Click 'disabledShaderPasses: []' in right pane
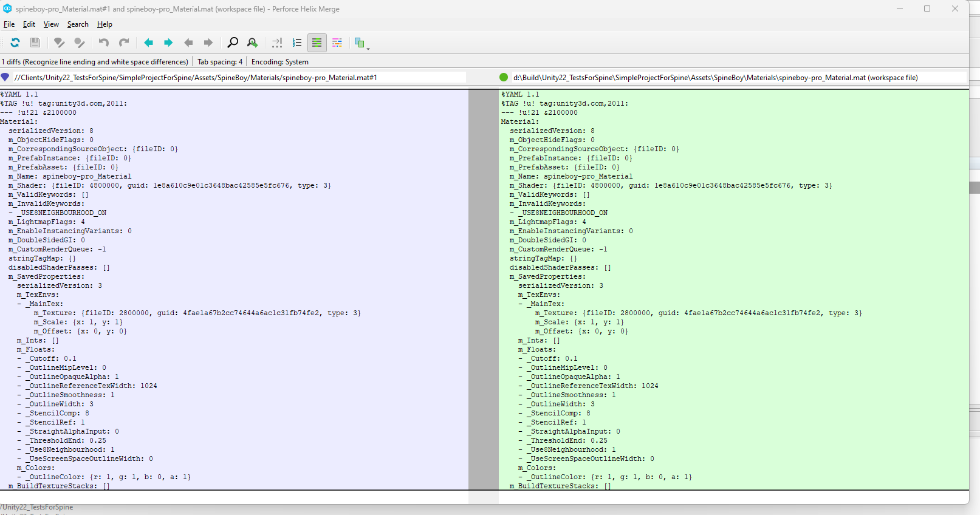The width and height of the screenshot is (980, 515). point(560,267)
